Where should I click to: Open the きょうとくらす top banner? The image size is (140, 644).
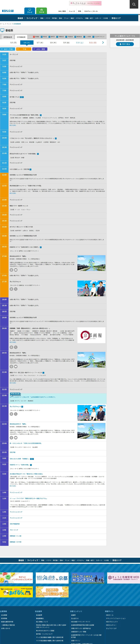click(85, 3)
